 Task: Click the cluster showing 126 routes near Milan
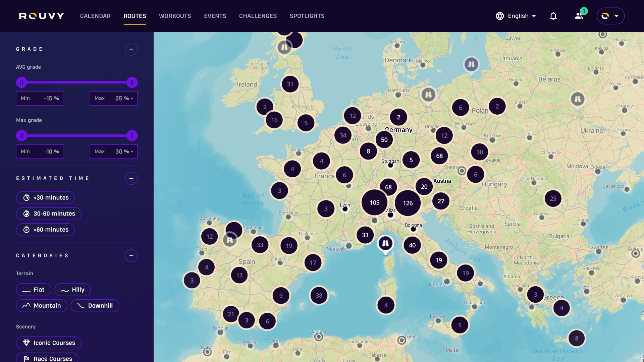point(408,203)
